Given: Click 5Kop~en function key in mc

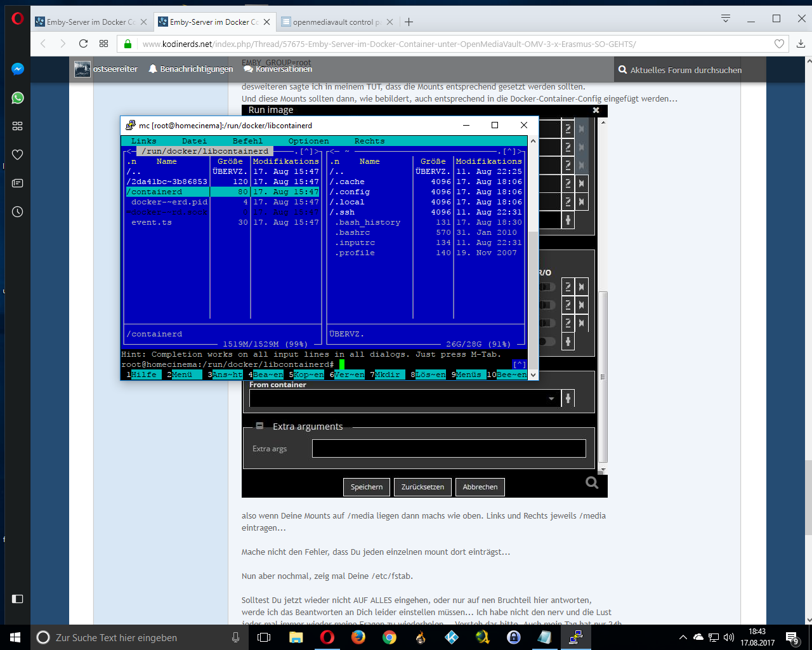Looking at the screenshot, I should [306, 375].
